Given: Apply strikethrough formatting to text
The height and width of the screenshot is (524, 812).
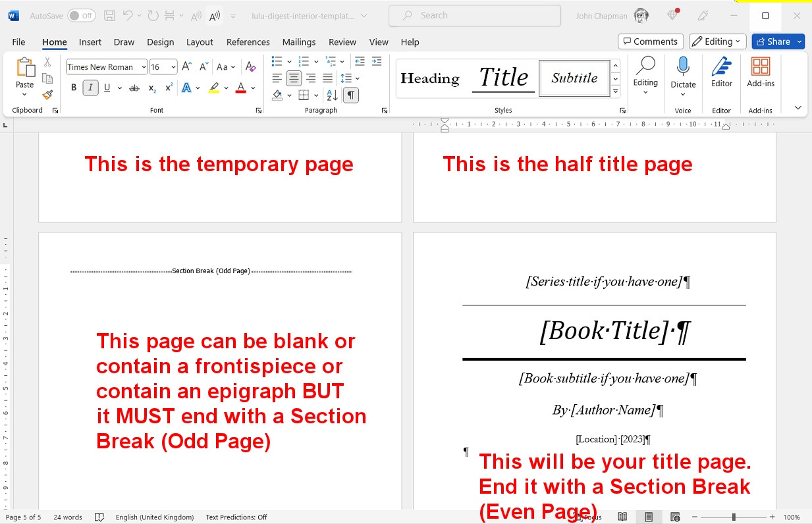Looking at the screenshot, I should click(134, 88).
